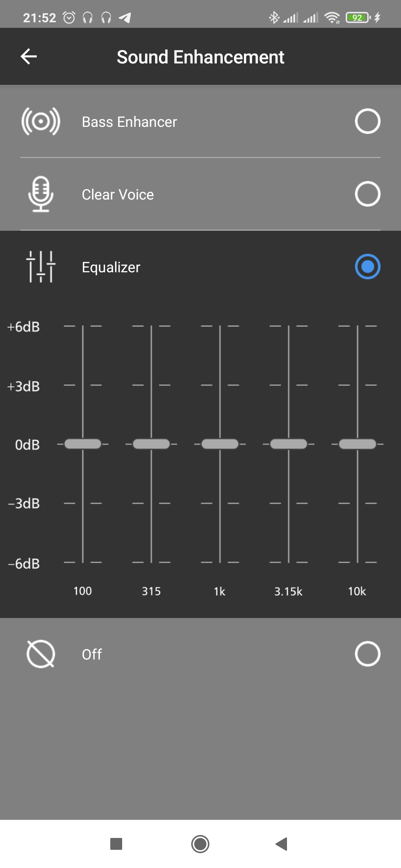Tap +6dB position on 315 band track

click(x=151, y=326)
